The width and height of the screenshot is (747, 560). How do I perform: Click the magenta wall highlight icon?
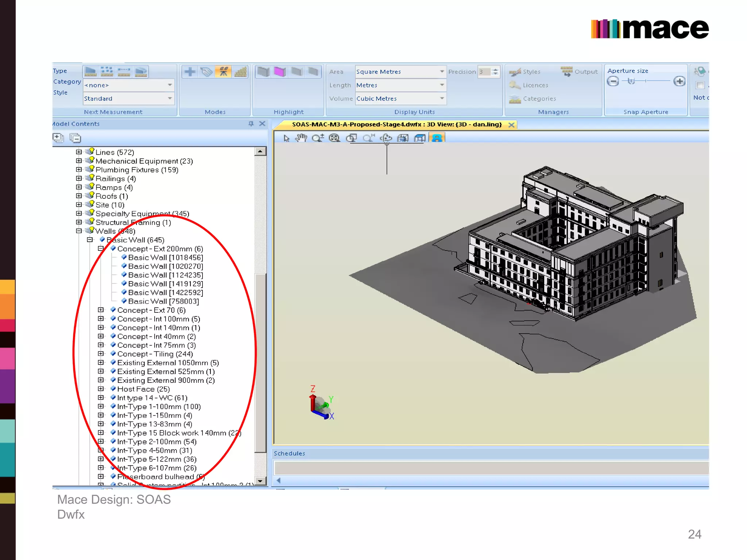(x=280, y=71)
